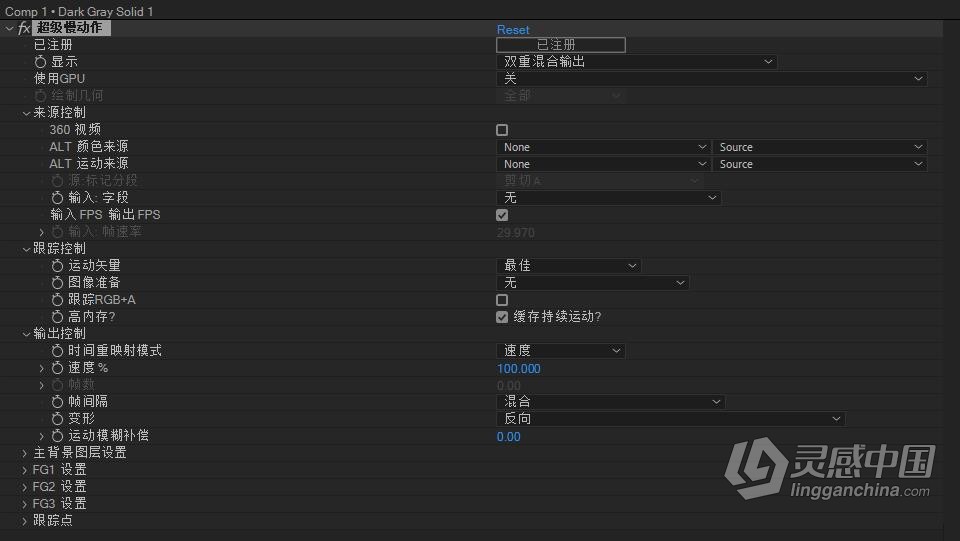Image resolution: width=960 pixels, height=541 pixels.
Task: Toggle the stopwatch for 帧间隔
Action: click(x=58, y=401)
